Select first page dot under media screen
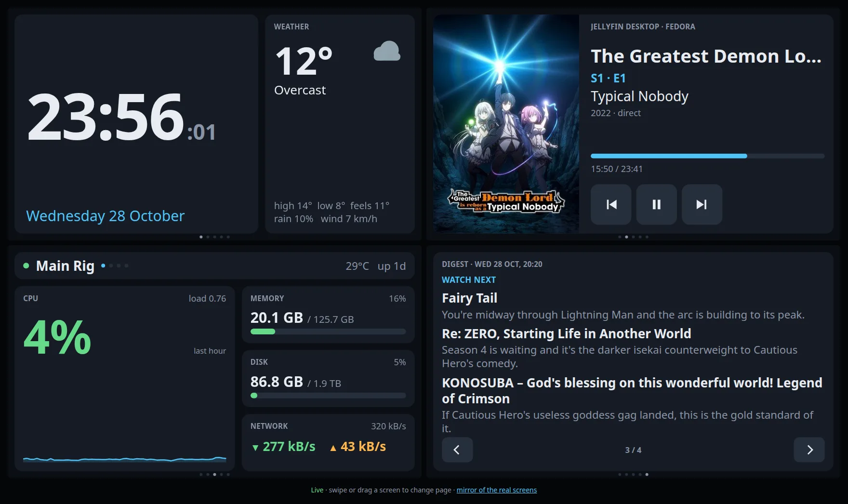Screen dimensions: 848x504 tap(620, 237)
